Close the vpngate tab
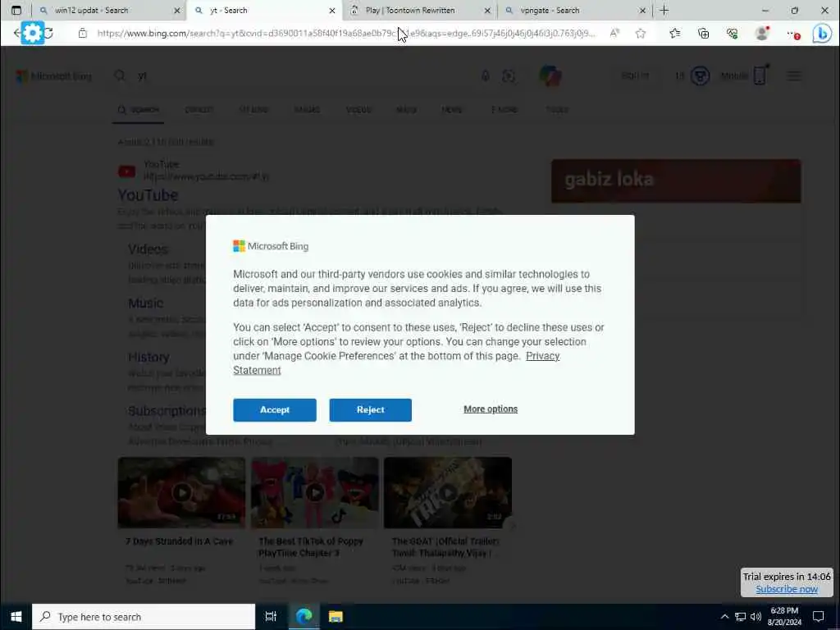Image resolution: width=840 pixels, height=630 pixels. coord(642,10)
